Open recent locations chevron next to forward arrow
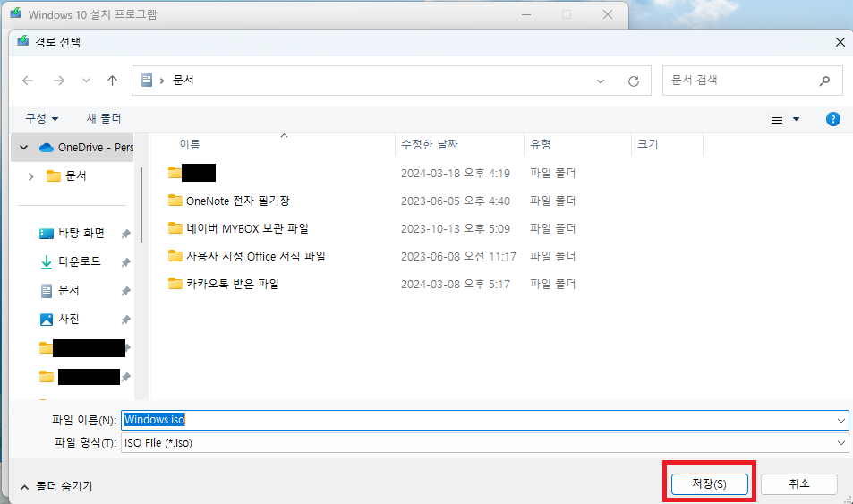The height and width of the screenshot is (504, 853). [x=86, y=81]
